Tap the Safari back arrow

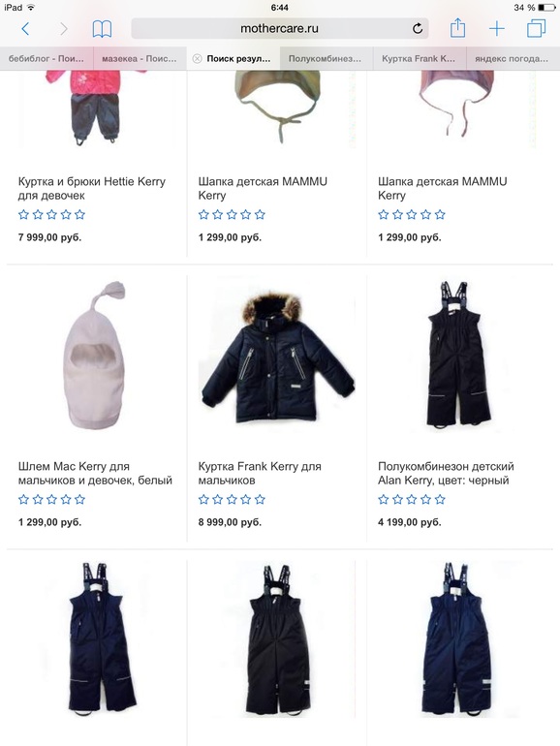(26, 29)
